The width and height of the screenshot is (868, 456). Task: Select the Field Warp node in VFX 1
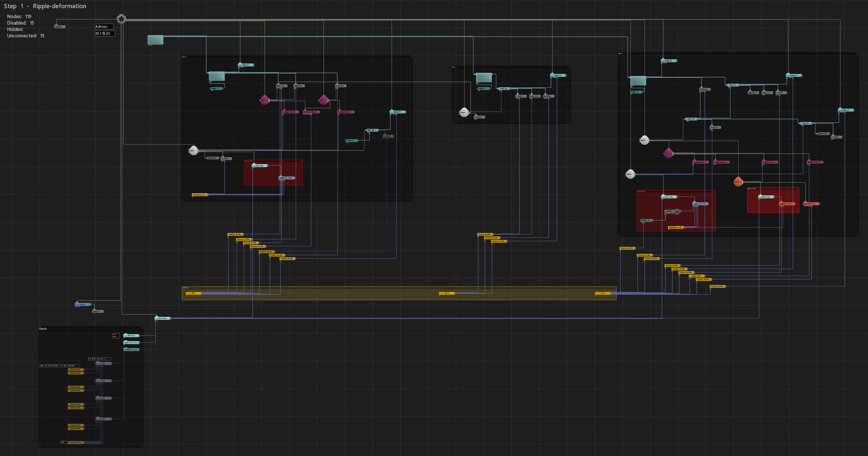pyautogui.click(x=299, y=86)
